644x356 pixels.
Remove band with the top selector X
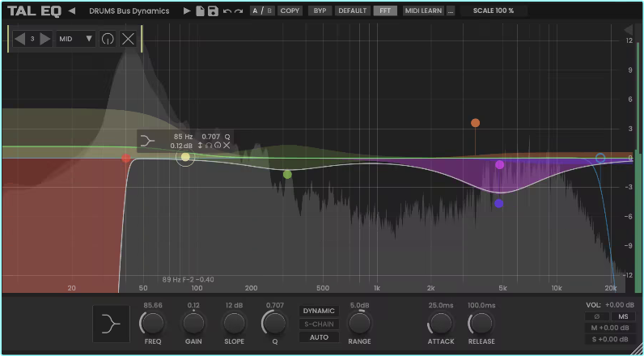[x=128, y=39]
